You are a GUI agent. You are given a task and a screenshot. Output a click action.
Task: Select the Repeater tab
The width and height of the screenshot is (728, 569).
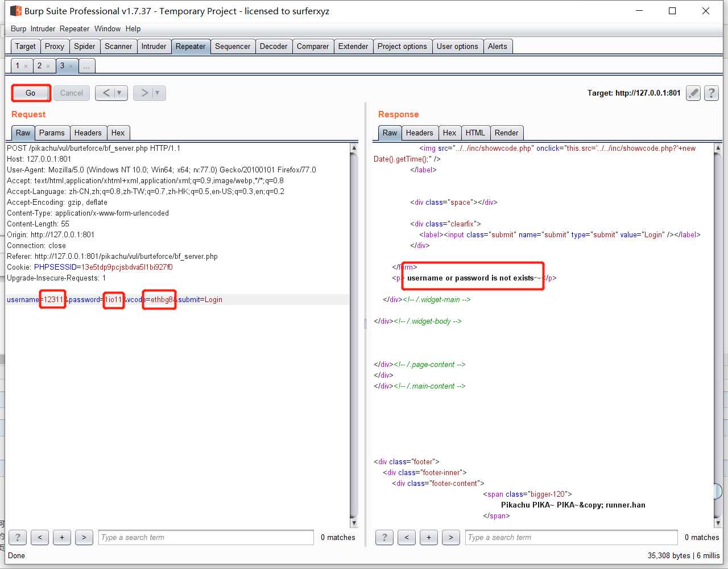point(191,46)
